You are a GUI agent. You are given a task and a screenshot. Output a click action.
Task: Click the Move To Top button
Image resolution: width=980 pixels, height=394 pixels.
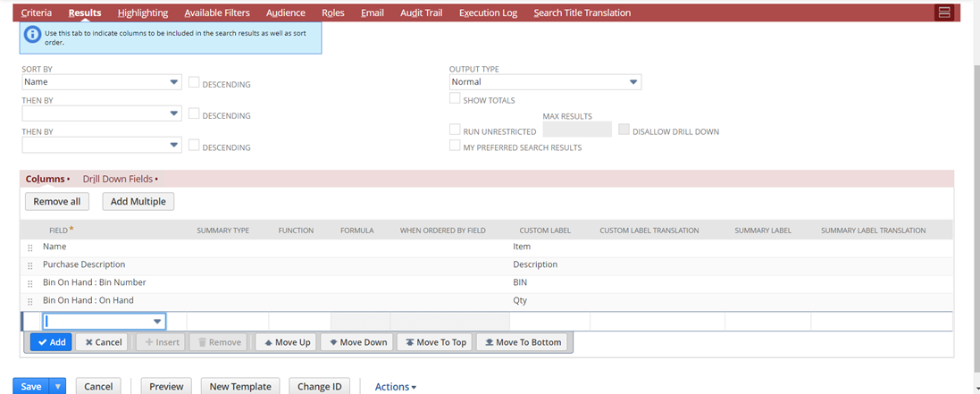435,342
